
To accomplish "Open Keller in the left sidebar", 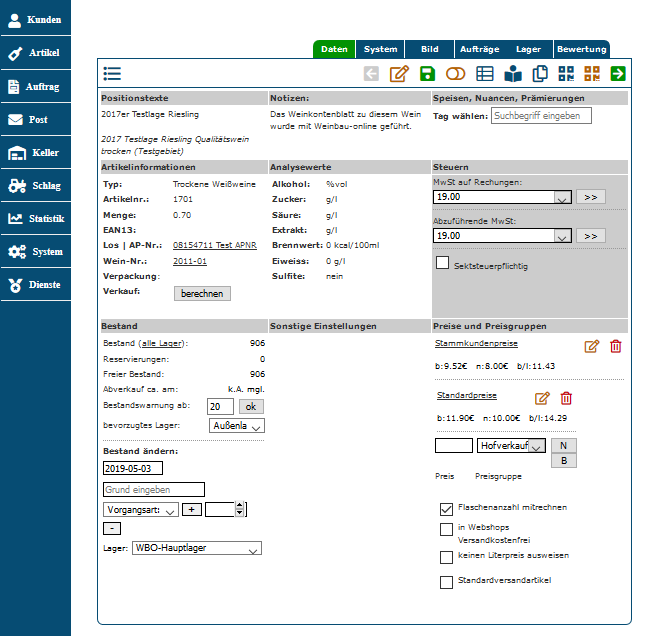I will point(36,152).
